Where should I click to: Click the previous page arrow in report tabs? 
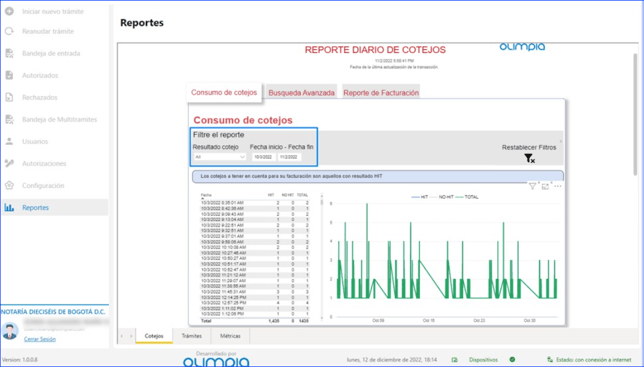(x=122, y=336)
